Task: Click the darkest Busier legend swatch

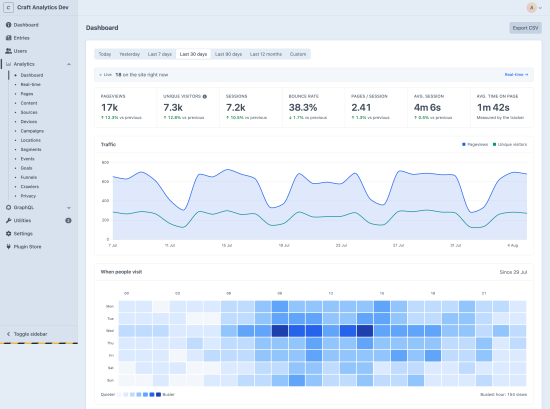Action: [x=158, y=395]
